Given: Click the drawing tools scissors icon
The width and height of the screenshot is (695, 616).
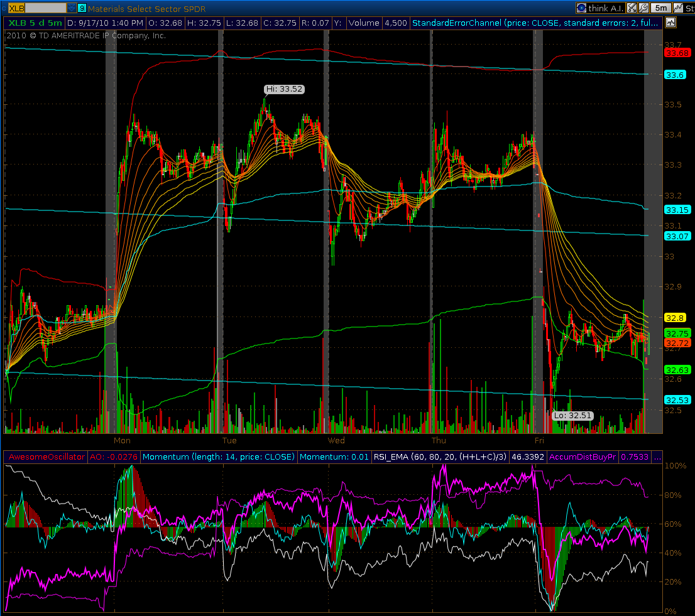Looking at the screenshot, I should pos(631,8).
